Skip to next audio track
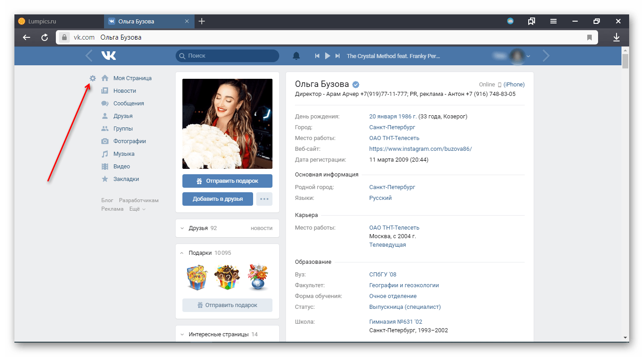 tap(338, 56)
